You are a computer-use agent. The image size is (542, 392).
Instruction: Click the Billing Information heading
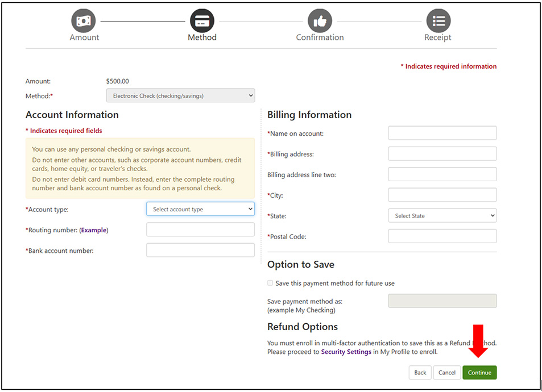click(309, 115)
